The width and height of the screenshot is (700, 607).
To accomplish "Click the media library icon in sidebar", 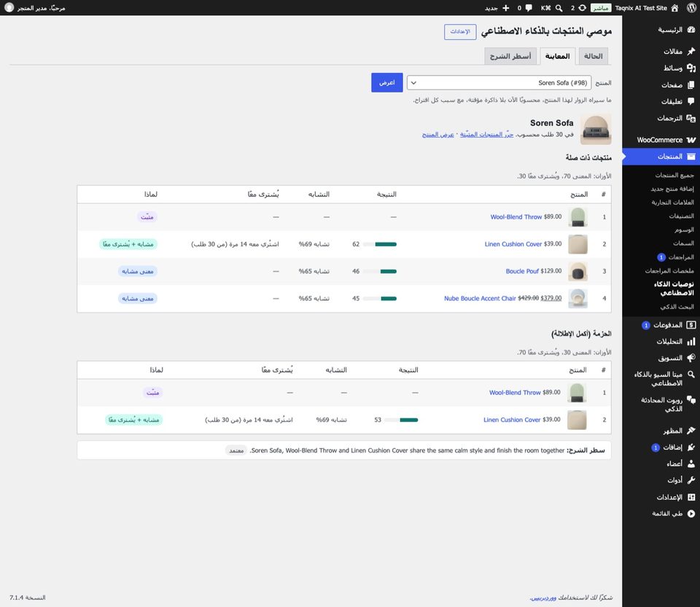I will 691,68.
